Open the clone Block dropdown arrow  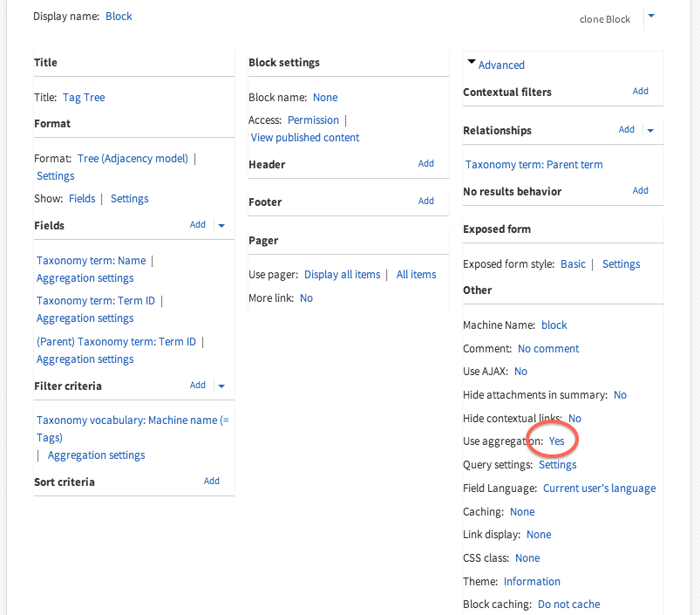(651, 16)
